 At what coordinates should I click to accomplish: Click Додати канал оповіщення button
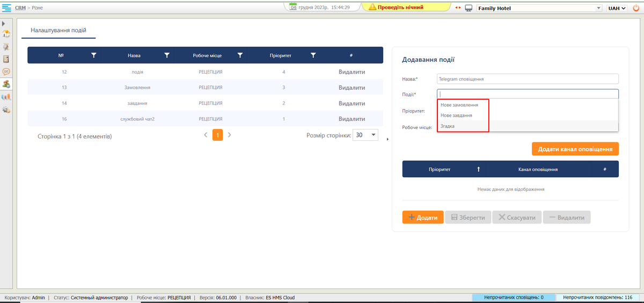(x=575, y=149)
